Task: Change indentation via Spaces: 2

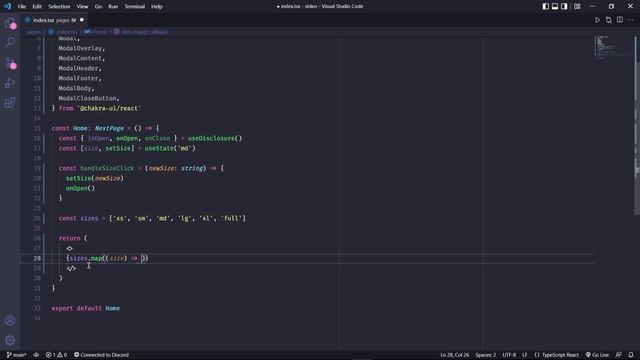Action: 485,355
